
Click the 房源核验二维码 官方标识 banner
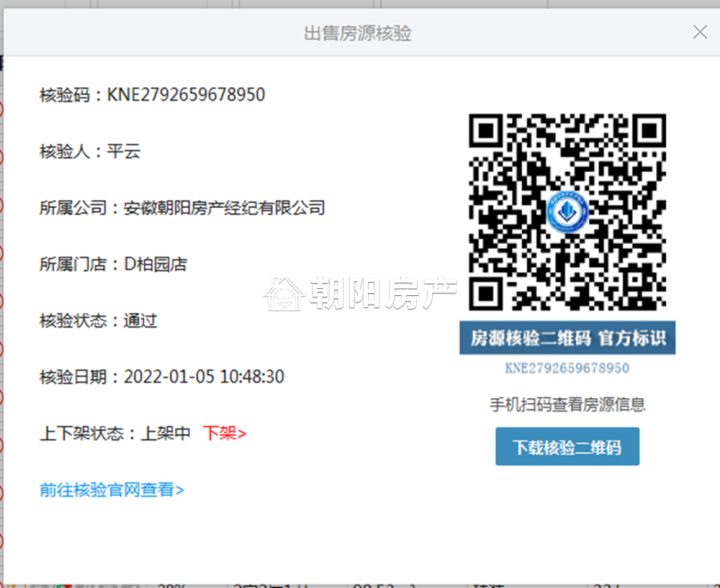tap(567, 338)
